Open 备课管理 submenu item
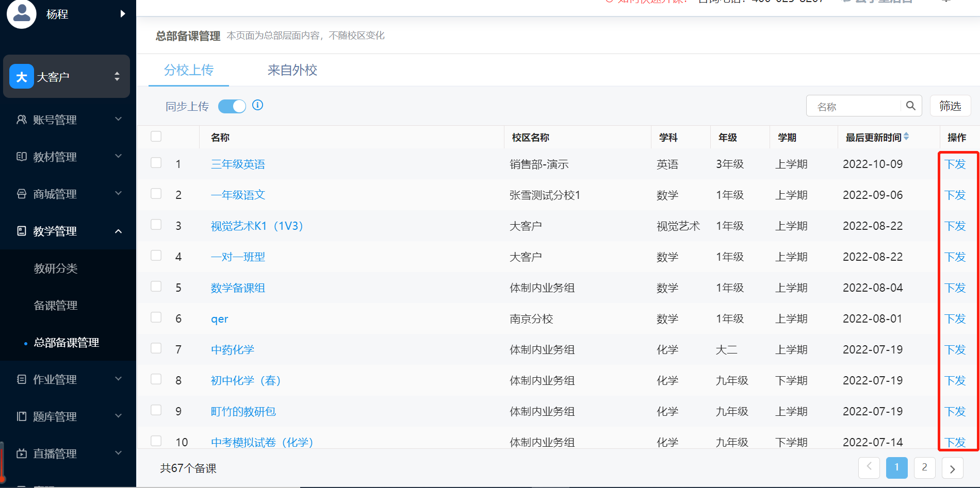980x488 pixels. [56, 306]
